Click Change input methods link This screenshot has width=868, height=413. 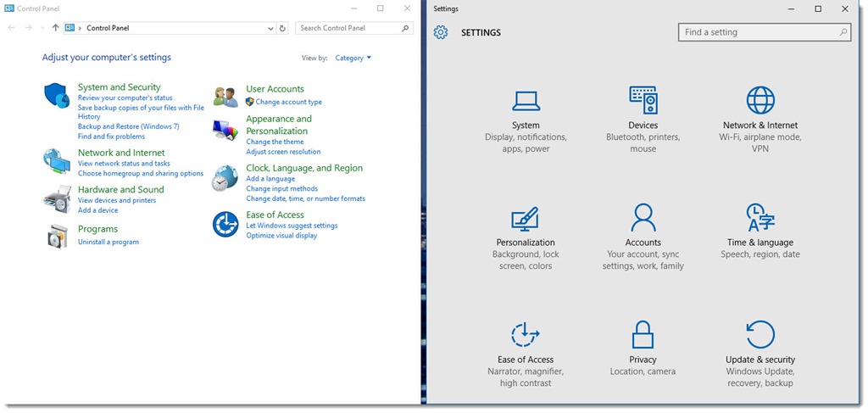pyautogui.click(x=281, y=189)
